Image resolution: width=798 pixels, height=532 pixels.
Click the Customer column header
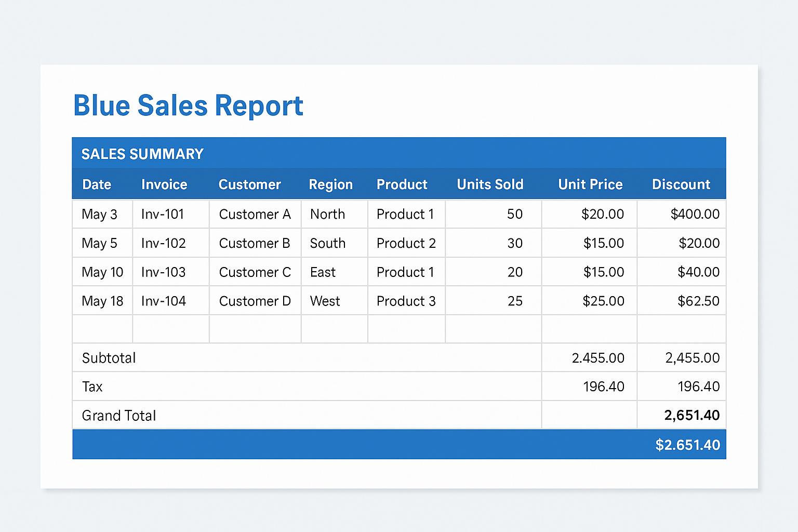coord(250,184)
